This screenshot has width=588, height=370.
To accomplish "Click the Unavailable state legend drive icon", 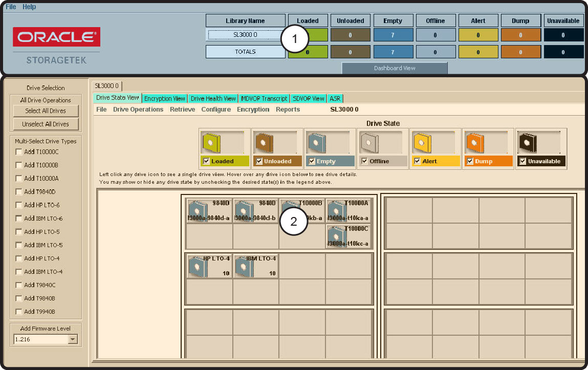I will [528, 143].
